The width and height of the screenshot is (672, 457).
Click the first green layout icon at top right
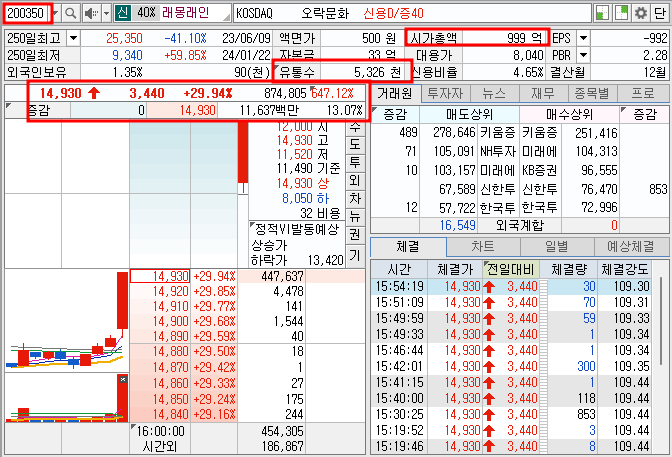tap(603, 13)
